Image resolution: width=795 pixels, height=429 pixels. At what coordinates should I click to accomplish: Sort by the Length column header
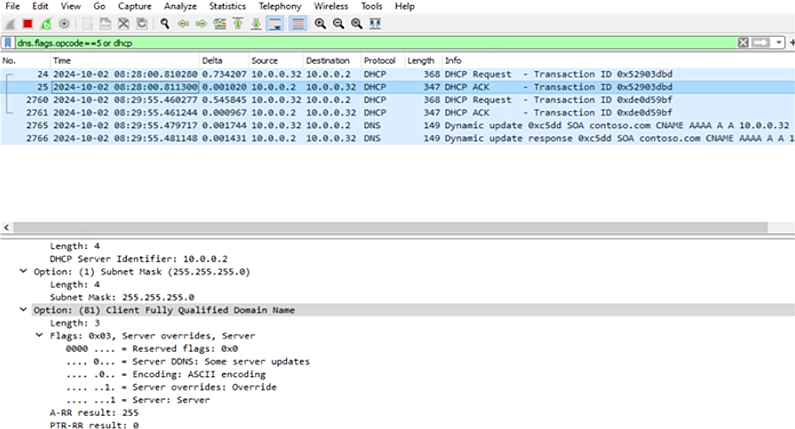423,61
